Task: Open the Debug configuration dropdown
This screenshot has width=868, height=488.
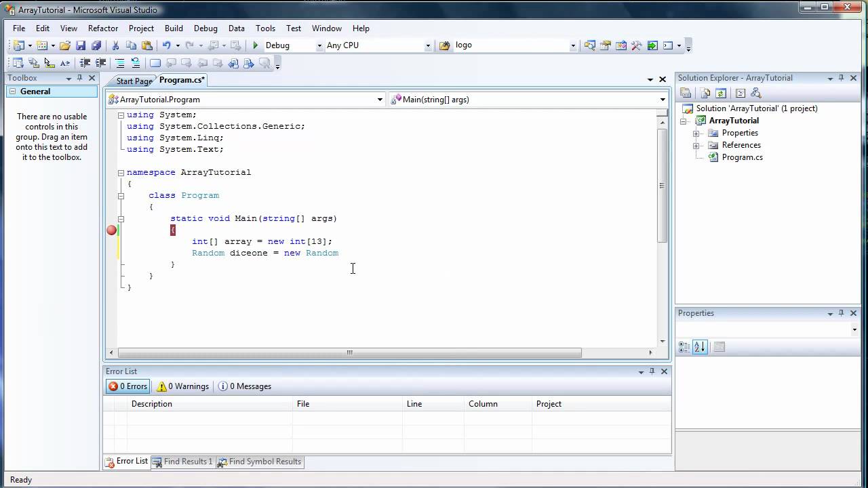Action: tap(319, 45)
